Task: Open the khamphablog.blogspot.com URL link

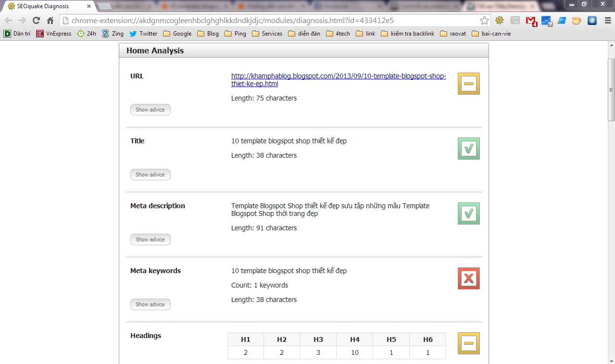Action: click(339, 80)
